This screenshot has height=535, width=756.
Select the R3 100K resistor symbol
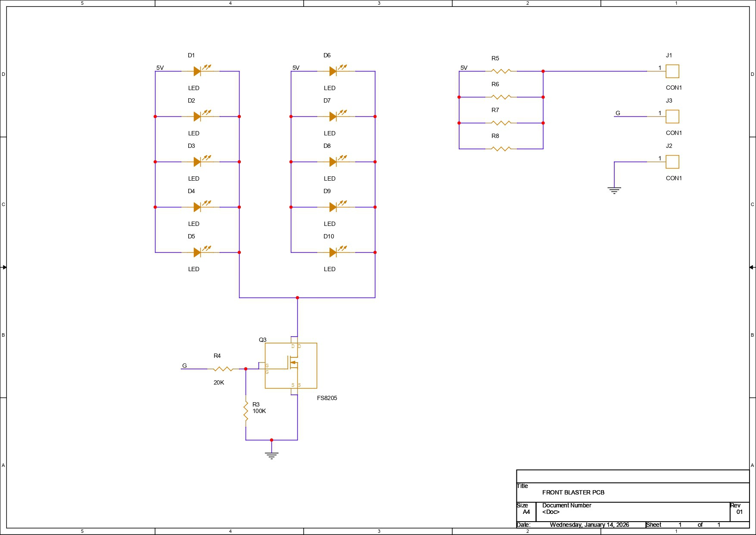click(x=246, y=411)
